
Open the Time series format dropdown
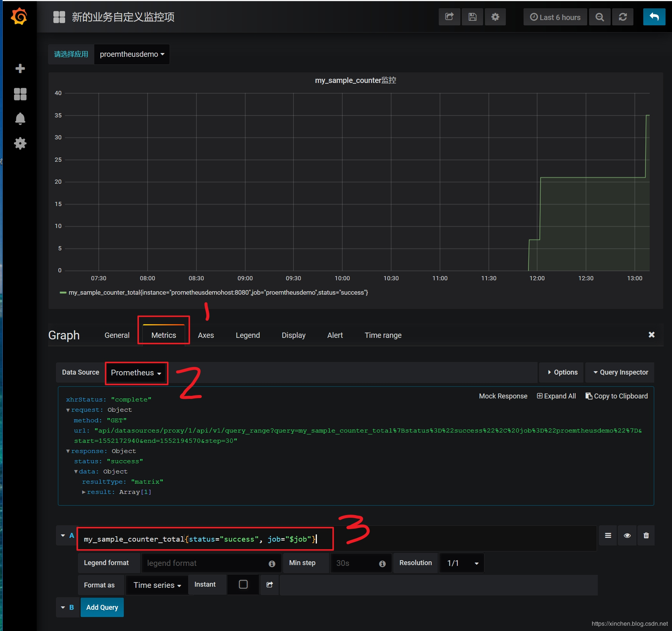pyautogui.click(x=157, y=585)
